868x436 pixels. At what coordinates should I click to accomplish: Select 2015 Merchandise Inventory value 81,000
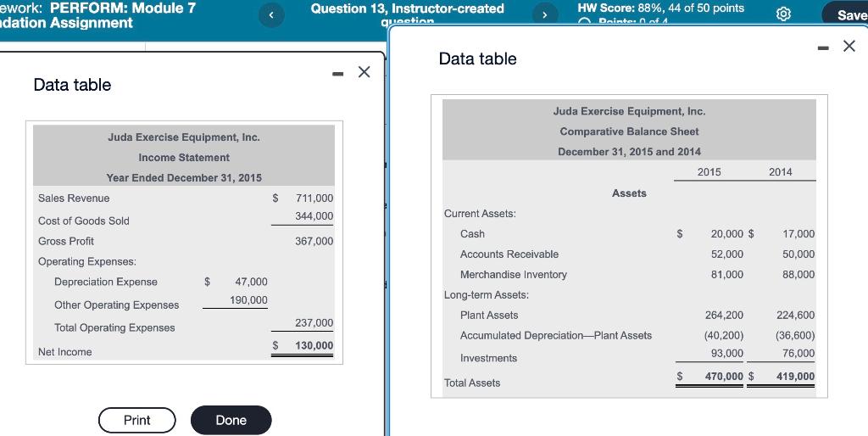point(727,275)
